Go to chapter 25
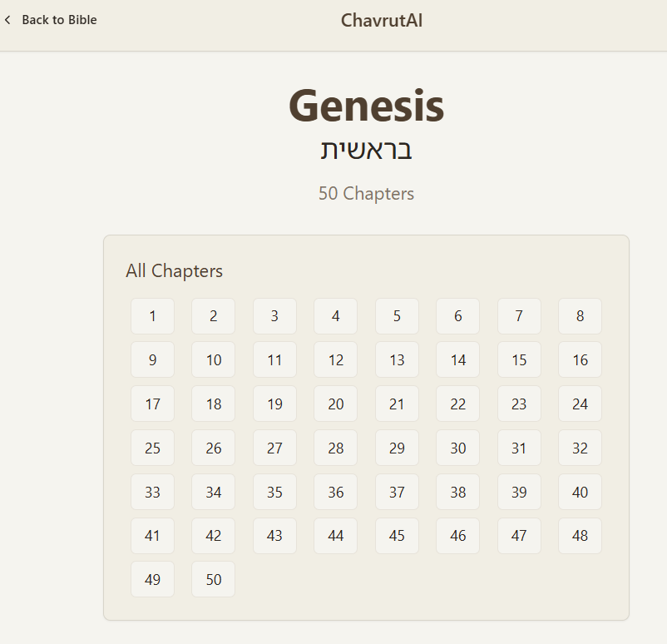 [x=152, y=448]
